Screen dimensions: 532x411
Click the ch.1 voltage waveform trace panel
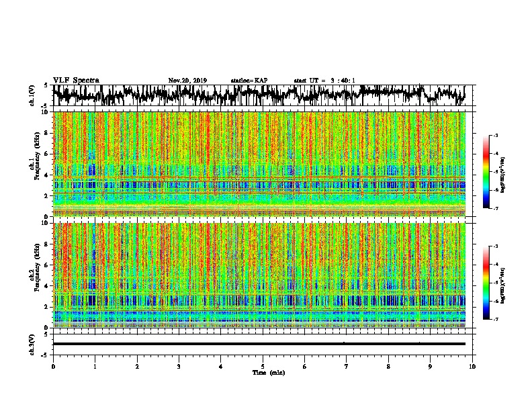pos(264,95)
